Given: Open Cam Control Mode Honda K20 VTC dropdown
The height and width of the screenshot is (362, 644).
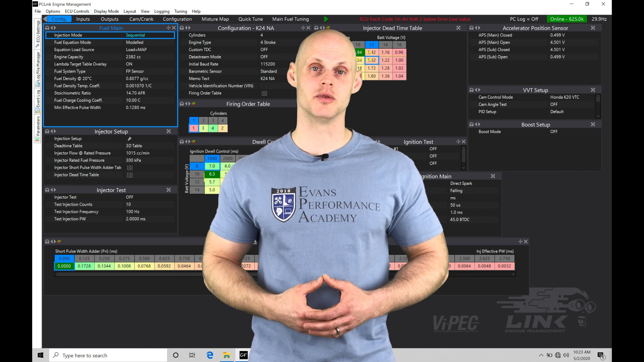Looking at the screenshot, I should 565,97.
